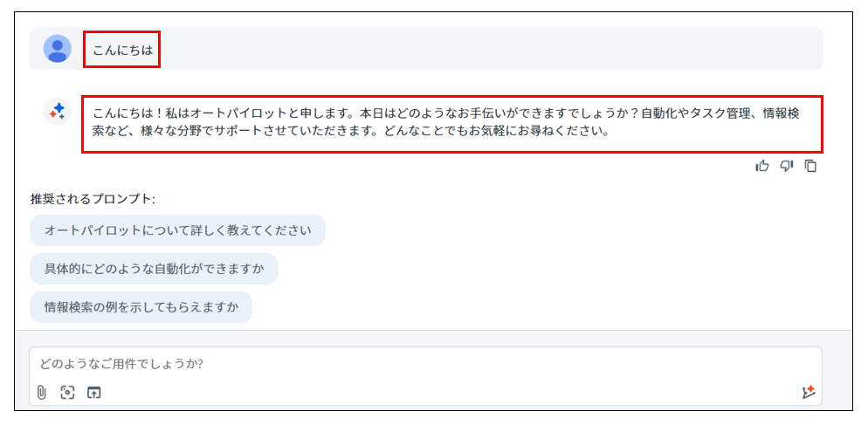This screenshot has height=425, width=868.
Task: Select suggestion 具体的にどのような自動化ができますか
Action: [x=154, y=269]
